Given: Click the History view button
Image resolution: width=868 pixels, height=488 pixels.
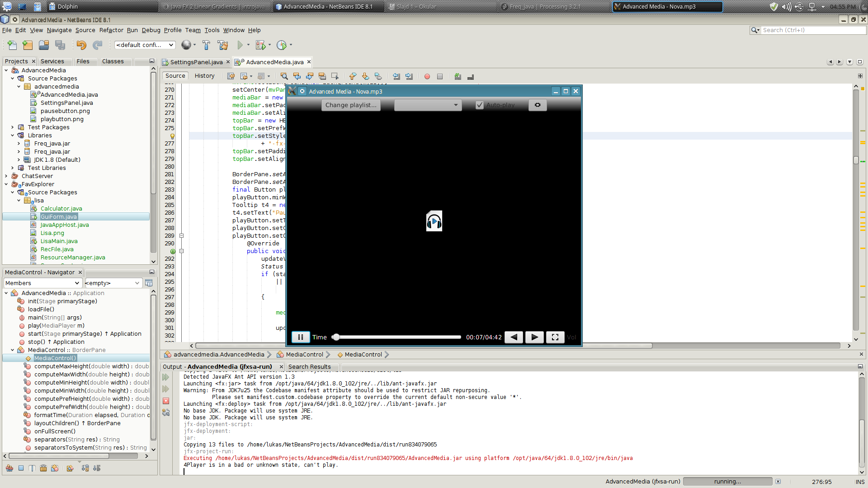Looking at the screenshot, I should pyautogui.click(x=204, y=75).
